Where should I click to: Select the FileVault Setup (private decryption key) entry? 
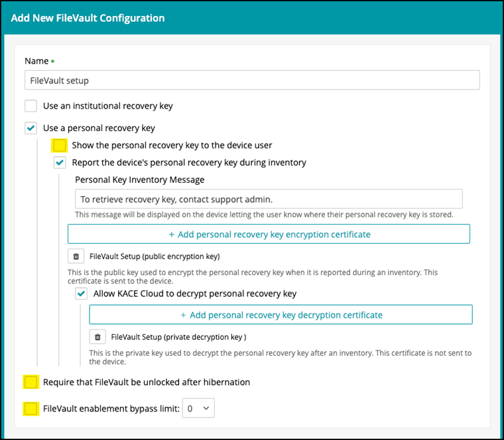point(178,337)
